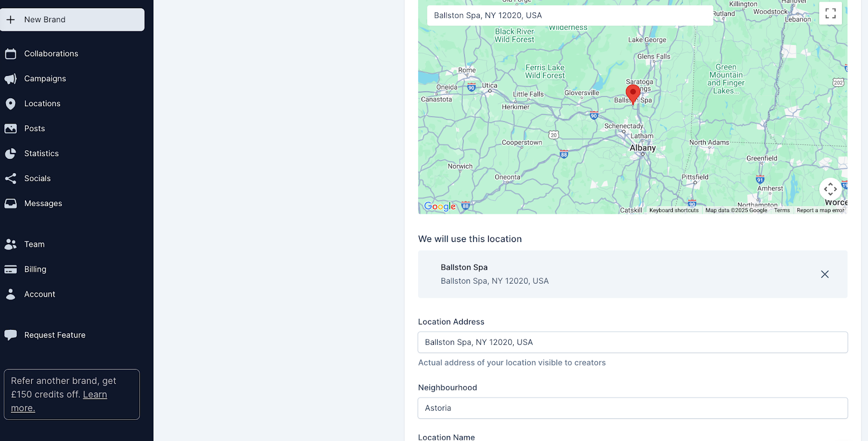Toggle fullscreen view of the map
The width and height of the screenshot is (868, 441).
point(830,13)
